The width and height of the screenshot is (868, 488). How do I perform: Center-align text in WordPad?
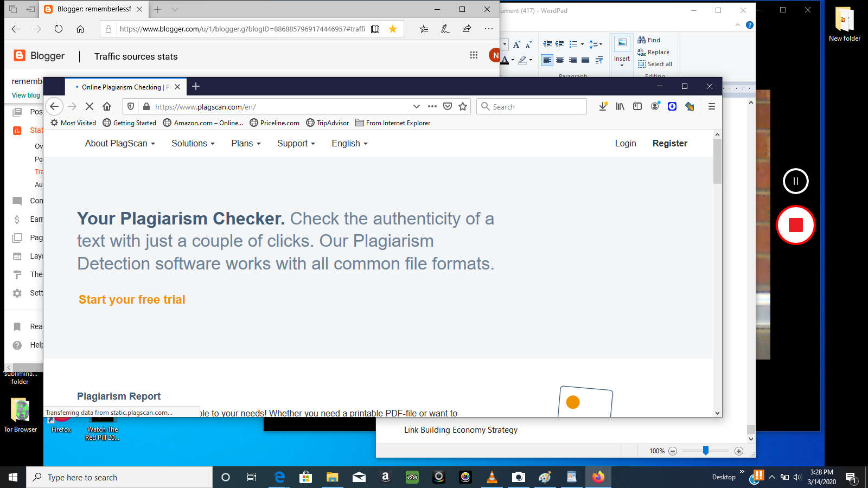[560, 60]
